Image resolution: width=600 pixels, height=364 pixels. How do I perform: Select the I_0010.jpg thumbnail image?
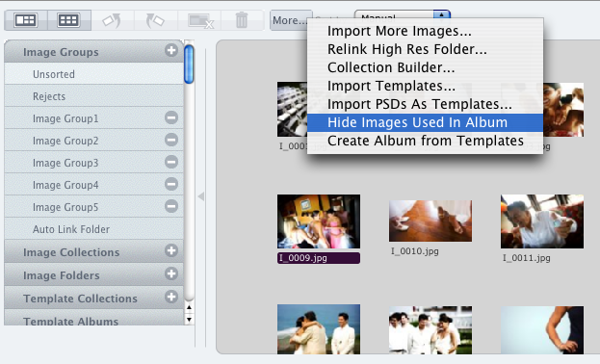(x=430, y=221)
